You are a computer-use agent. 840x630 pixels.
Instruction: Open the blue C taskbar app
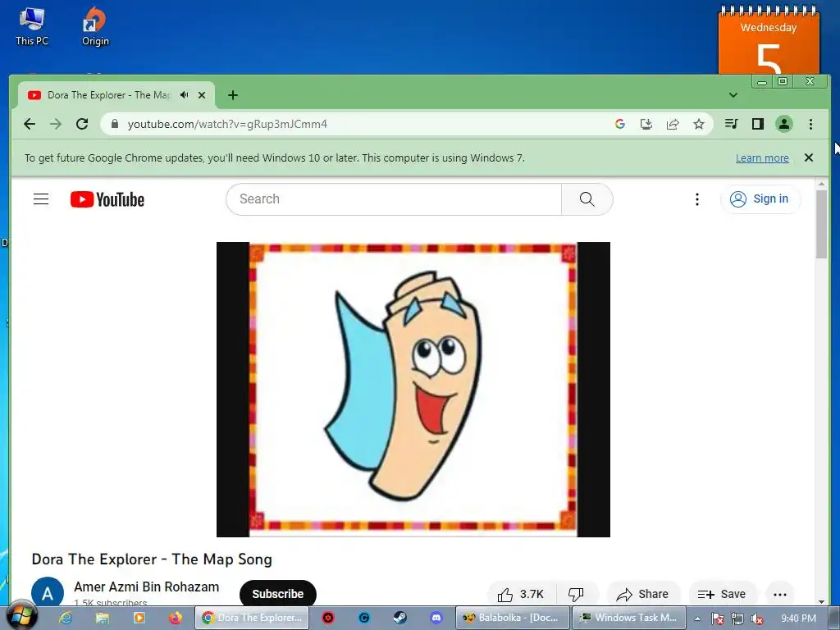[x=364, y=618]
